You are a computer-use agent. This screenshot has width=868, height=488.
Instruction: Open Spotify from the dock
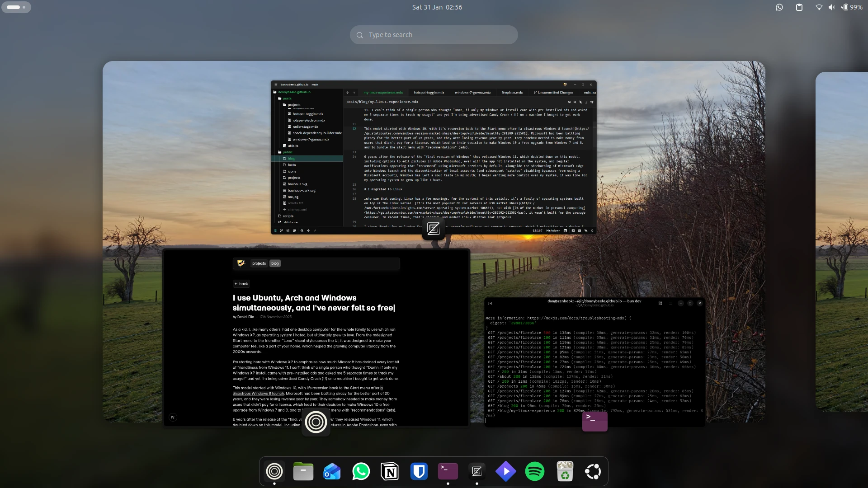pyautogui.click(x=534, y=472)
